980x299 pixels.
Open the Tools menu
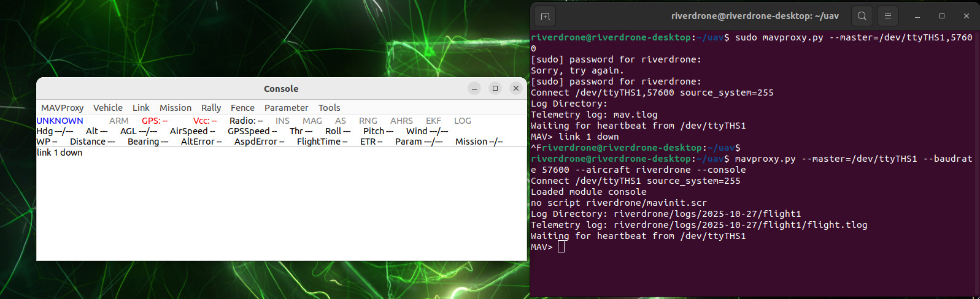click(329, 108)
